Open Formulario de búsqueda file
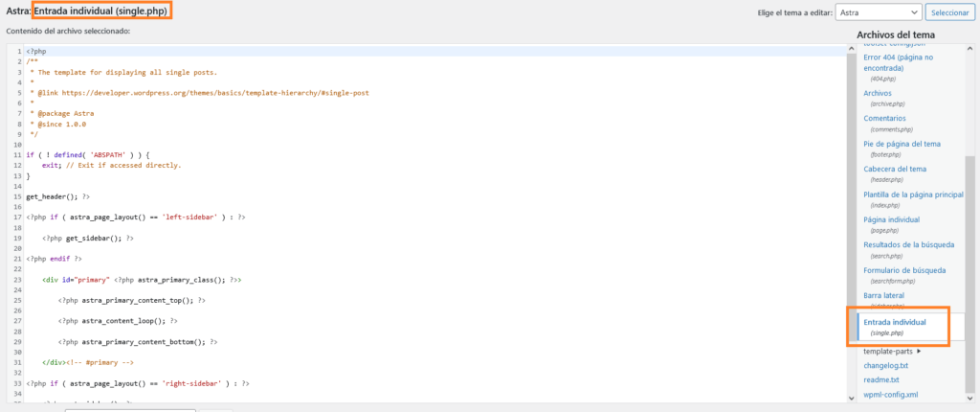This screenshot has width=980, height=412. [x=904, y=270]
